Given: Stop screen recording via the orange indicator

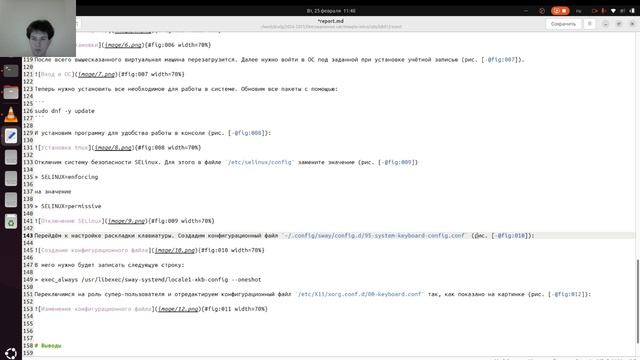Looking at the screenshot, I should 560,11.
